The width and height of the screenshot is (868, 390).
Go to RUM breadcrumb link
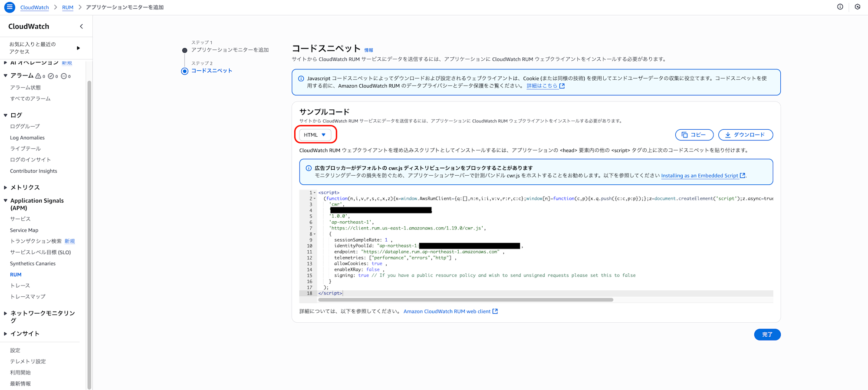pos(68,7)
